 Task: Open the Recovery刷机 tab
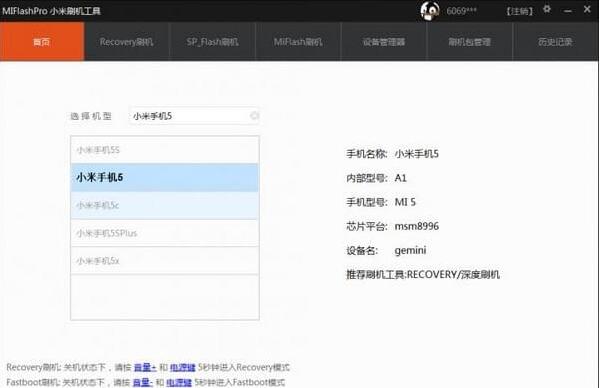[126, 41]
